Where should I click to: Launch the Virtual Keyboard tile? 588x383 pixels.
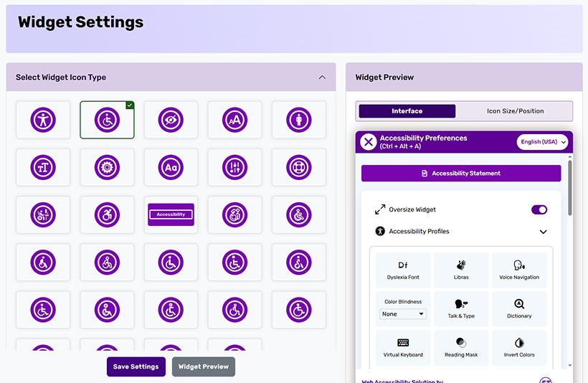tap(403, 348)
